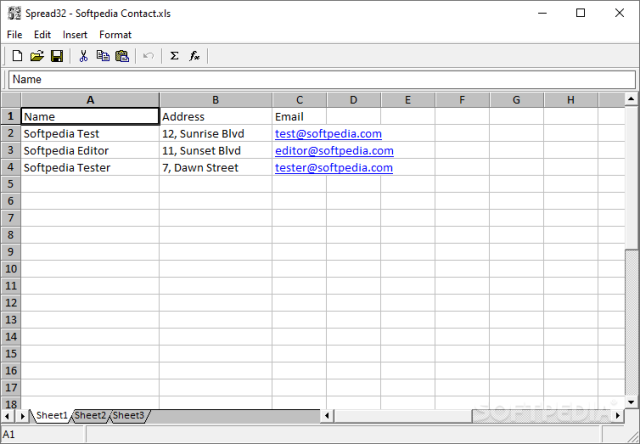Open the Edit menu
Screen dimensions: 640x444
pyautogui.click(x=42, y=35)
